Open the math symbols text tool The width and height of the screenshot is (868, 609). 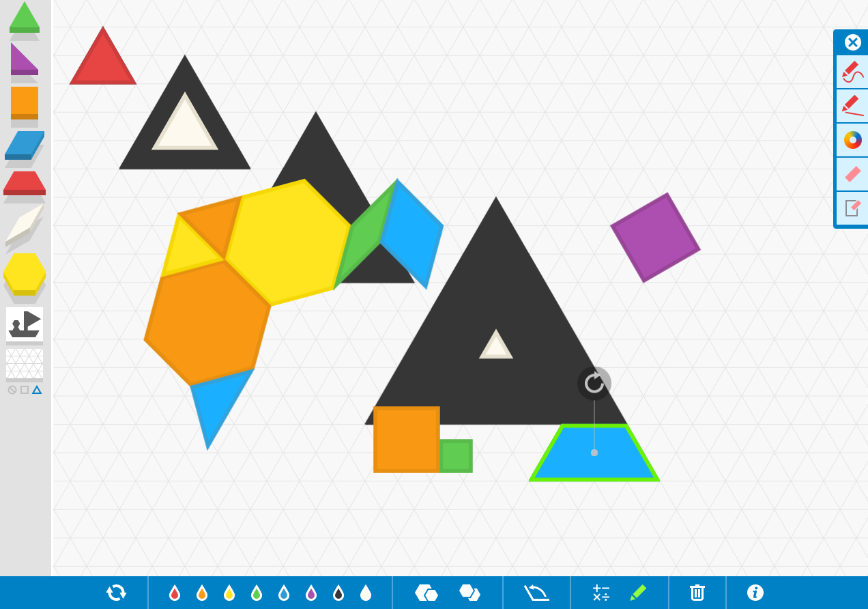point(601,593)
